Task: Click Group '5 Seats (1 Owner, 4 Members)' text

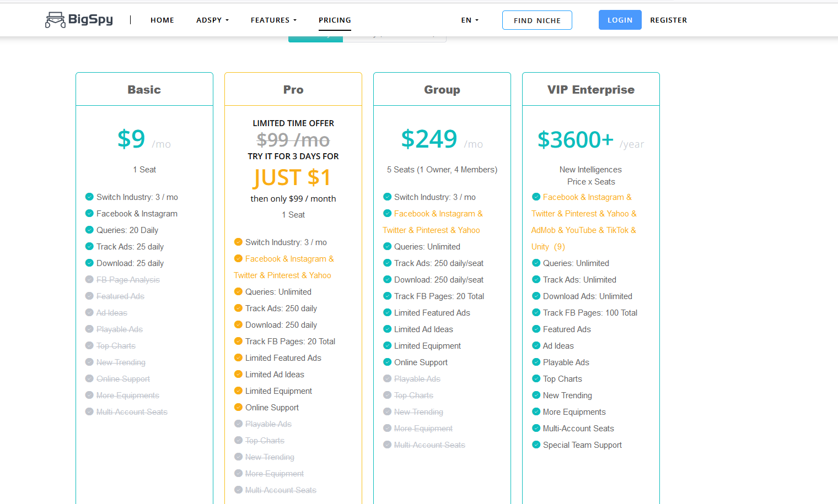Action: coord(442,170)
